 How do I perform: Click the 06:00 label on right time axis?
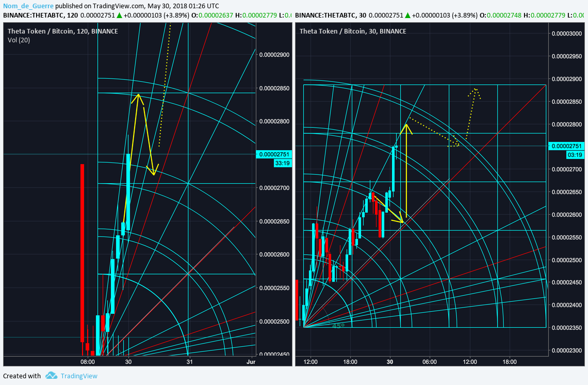point(430,362)
